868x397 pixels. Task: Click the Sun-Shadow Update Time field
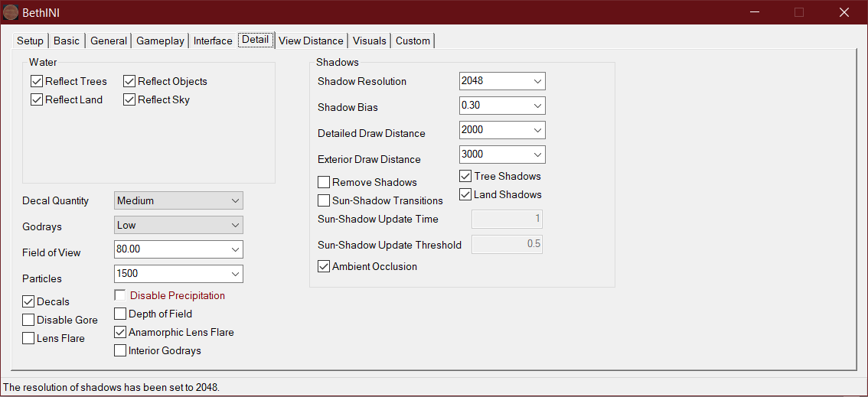(507, 220)
